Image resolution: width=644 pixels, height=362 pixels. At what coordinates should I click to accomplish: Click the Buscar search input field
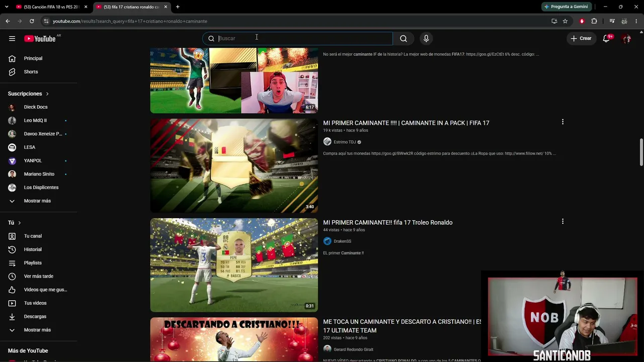click(x=298, y=38)
